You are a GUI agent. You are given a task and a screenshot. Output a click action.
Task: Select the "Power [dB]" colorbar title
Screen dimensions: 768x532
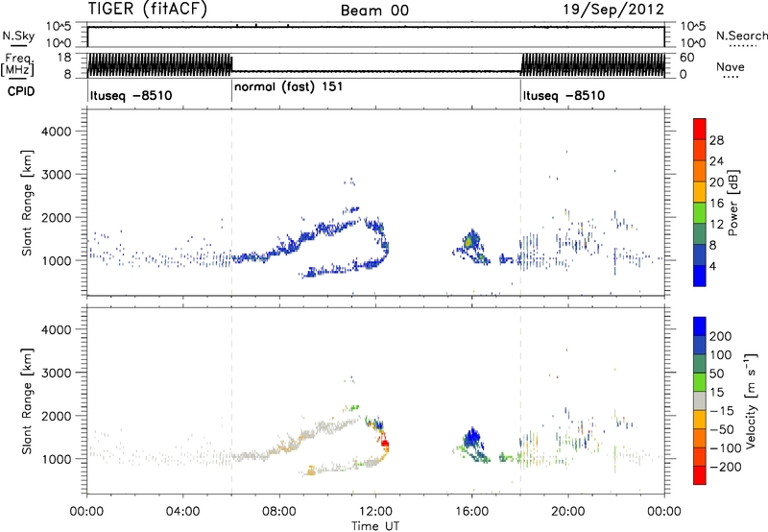(x=732, y=203)
